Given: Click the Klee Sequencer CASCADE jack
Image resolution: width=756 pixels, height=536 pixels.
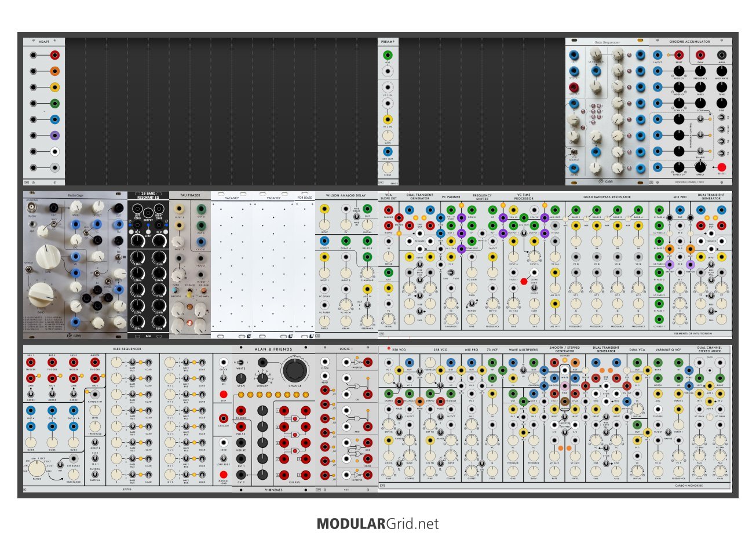Looking at the screenshot, I should coord(224,418).
